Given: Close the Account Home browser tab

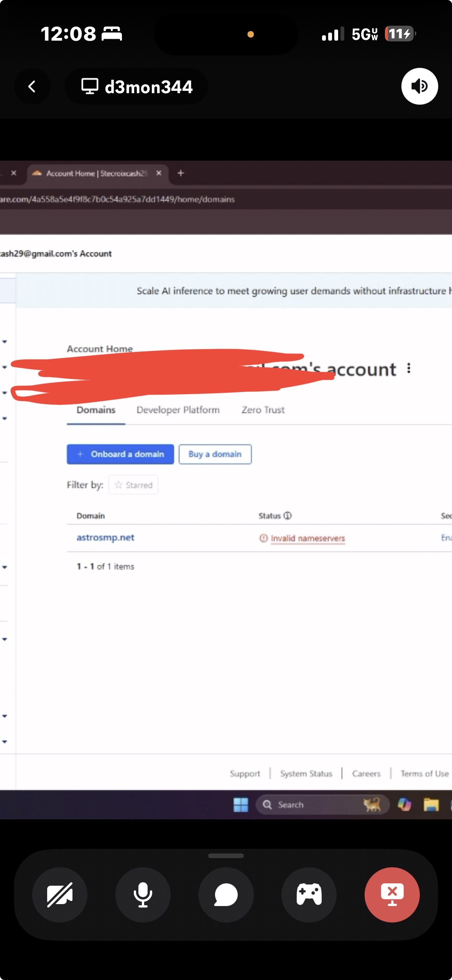Looking at the screenshot, I should coord(159,173).
